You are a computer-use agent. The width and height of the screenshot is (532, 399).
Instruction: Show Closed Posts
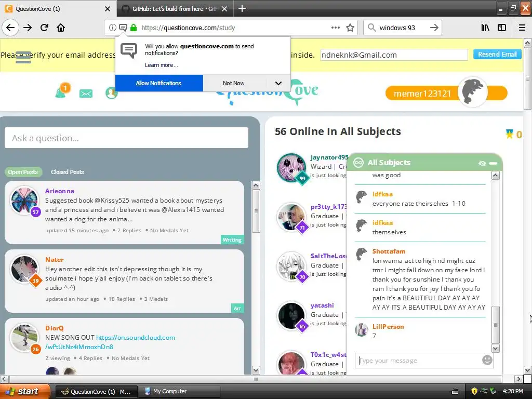coord(67,172)
